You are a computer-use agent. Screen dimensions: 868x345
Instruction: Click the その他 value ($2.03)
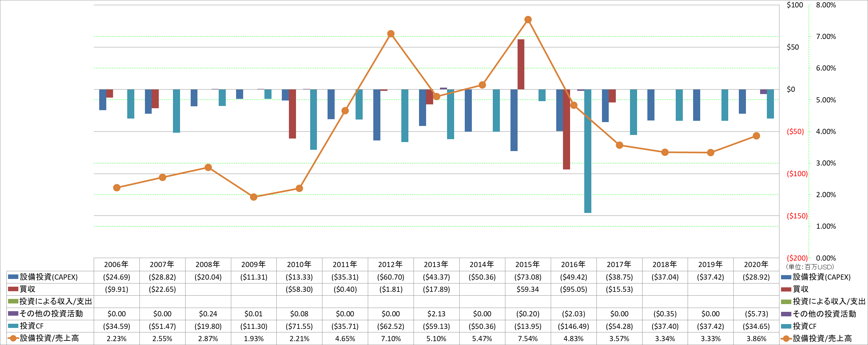click(x=574, y=314)
